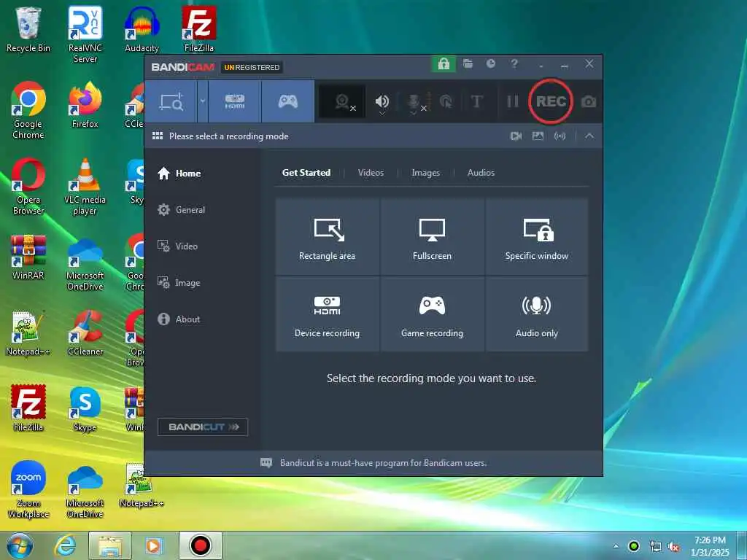Open scheduled recording clock icon

point(491,64)
